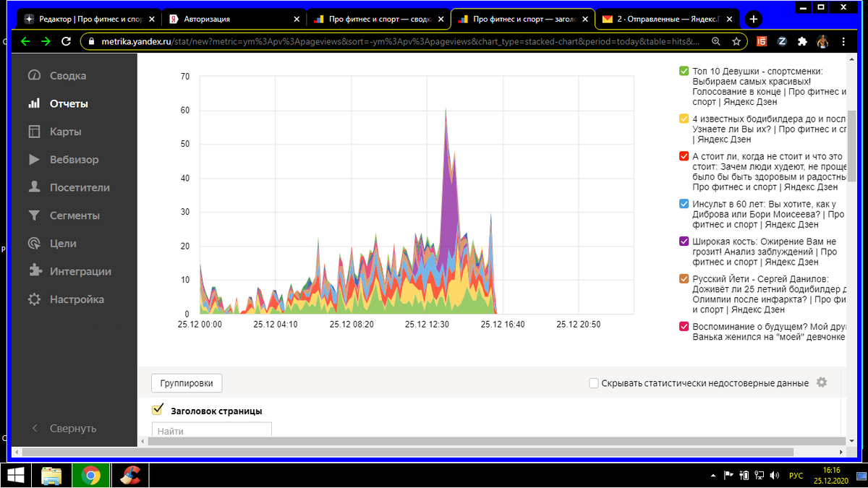Select the Про фитнес и спорт — заголовки tab
The height and width of the screenshot is (488, 868).
pos(521,20)
